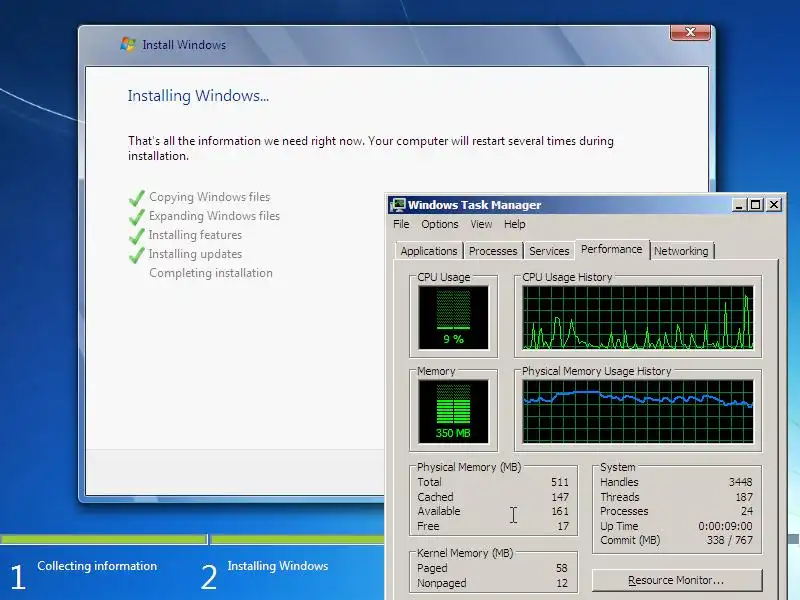Click the Expanding Windows files checkmark
800x600 pixels.
(137, 217)
